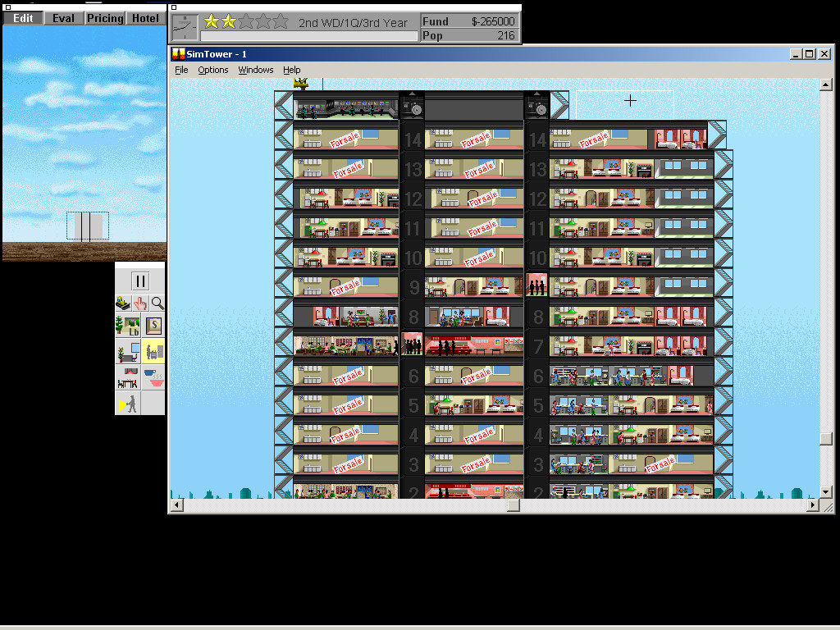Click the For sale condo, floor 14 far left

(346, 138)
